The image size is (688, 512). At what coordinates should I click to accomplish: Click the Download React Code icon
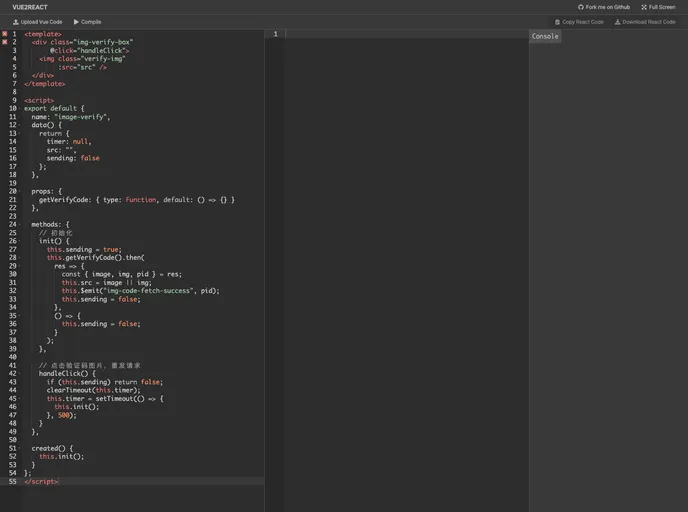617,22
